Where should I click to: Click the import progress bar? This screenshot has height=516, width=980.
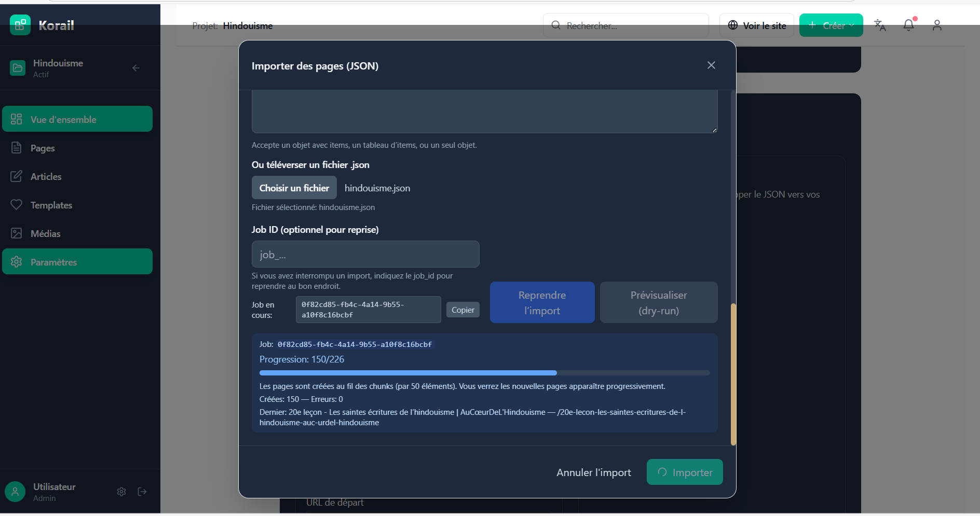484,373
